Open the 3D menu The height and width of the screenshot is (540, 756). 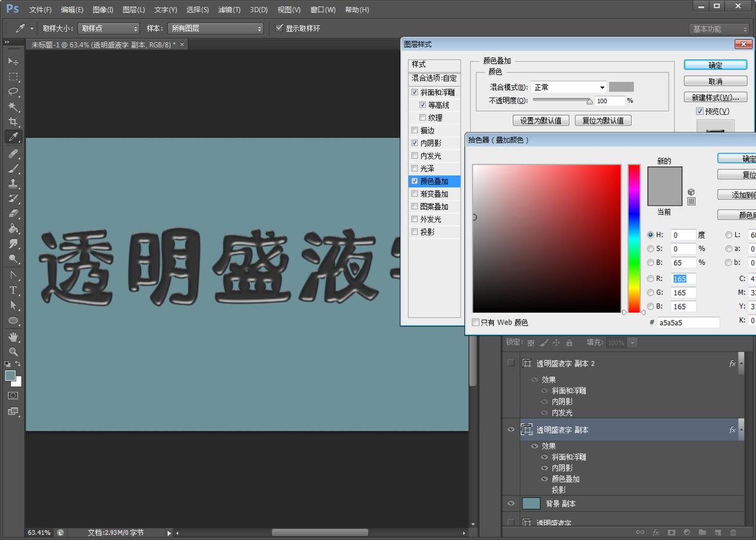point(258,9)
